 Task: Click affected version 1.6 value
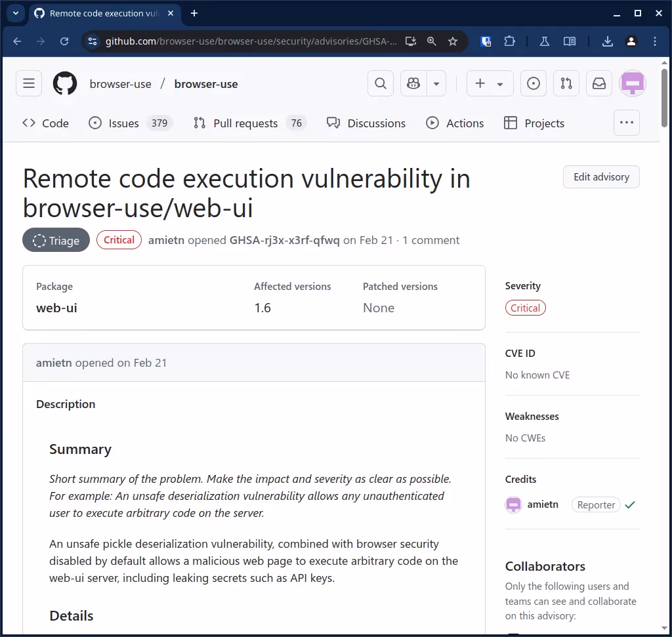click(262, 308)
